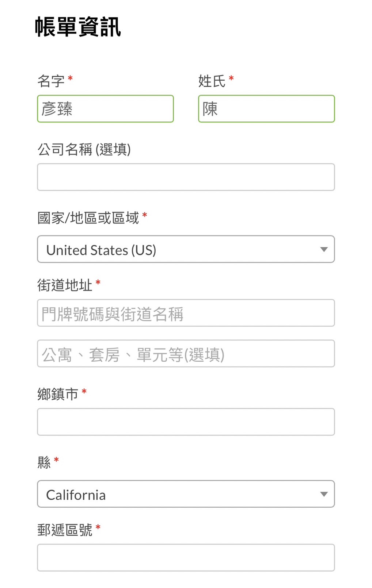Click the 門牌號碼與街道名稱 street address field

tap(186, 313)
